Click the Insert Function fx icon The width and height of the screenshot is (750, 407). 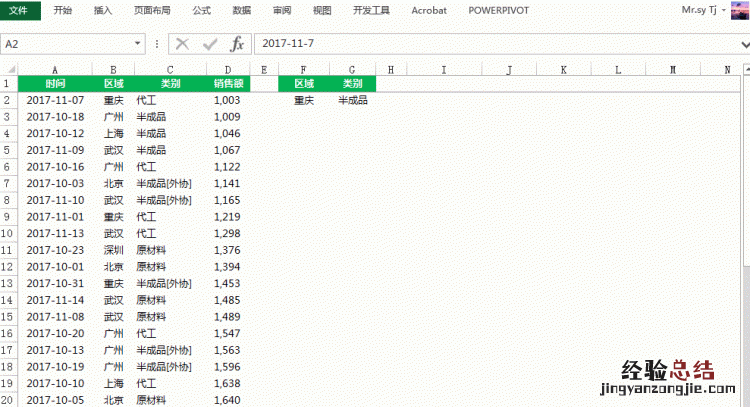tap(237, 44)
